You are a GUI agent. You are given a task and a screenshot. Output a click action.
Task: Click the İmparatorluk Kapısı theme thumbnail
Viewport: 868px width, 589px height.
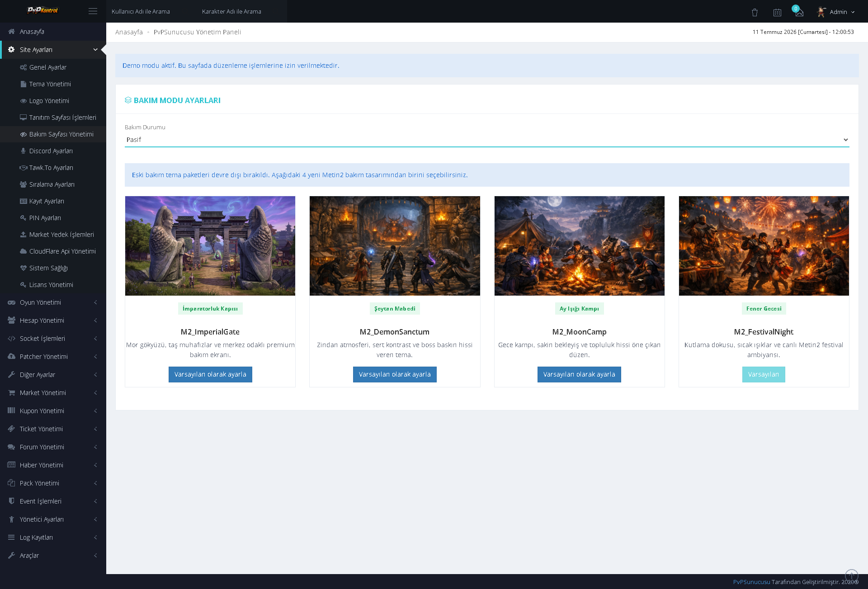(210, 246)
